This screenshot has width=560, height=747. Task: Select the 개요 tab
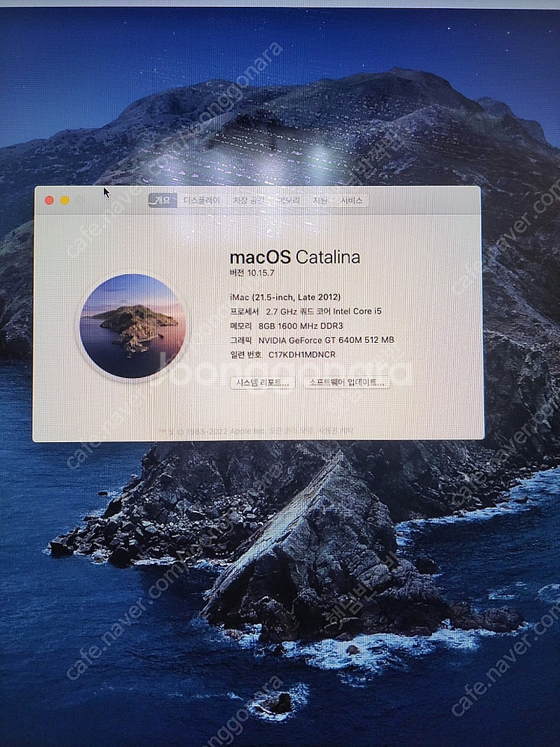(162, 200)
